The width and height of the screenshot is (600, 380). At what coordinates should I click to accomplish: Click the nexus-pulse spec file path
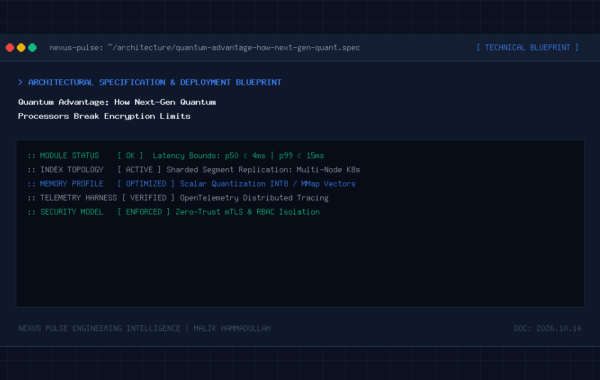204,47
